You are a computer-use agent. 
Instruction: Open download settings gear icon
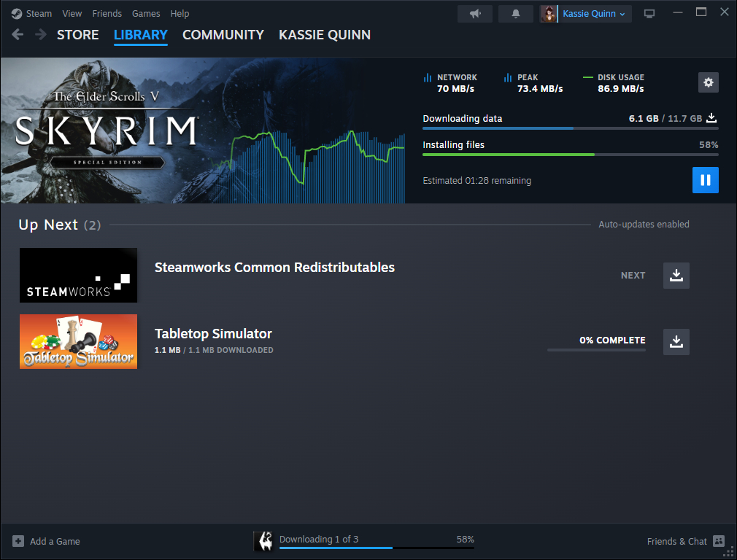pyautogui.click(x=708, y=82)
